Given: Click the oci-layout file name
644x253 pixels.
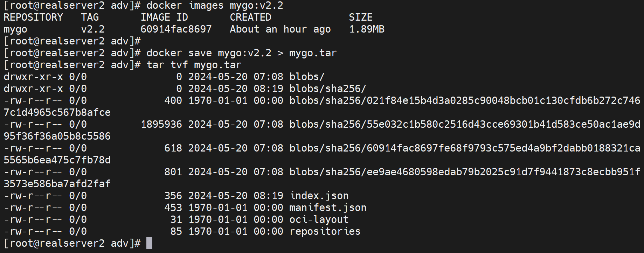Looking at the screenshot, I should pyautogui.click(x=319, y=220).
